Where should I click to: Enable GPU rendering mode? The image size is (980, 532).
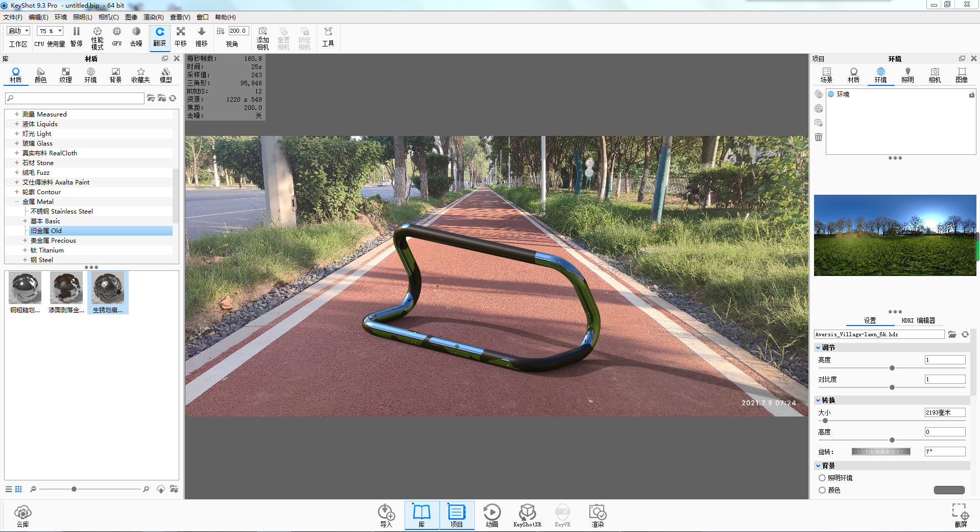(x=117, y=37)
